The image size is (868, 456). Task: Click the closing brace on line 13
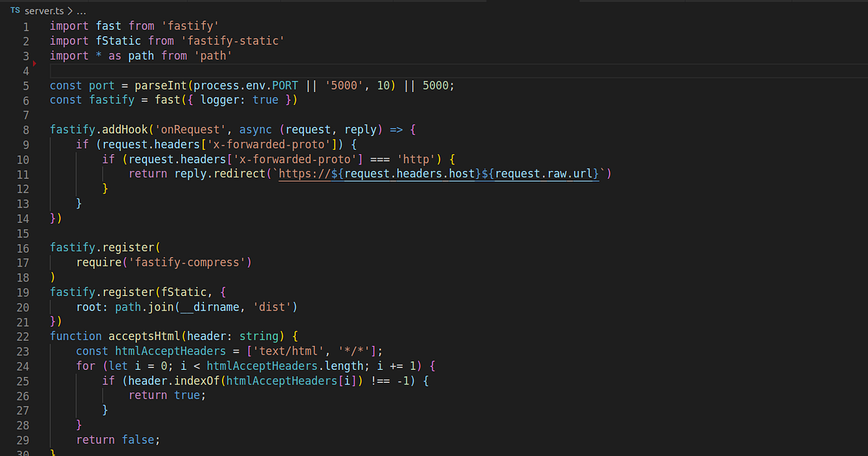(79, 203)
